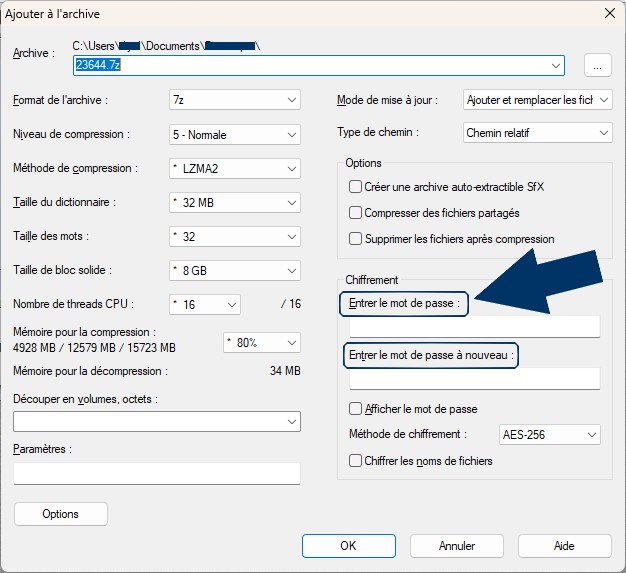Image resolution: width=626 pixels, height=573 pixels.
Task: Open the Mode de mise à jour dropdown
Action: 537,100
